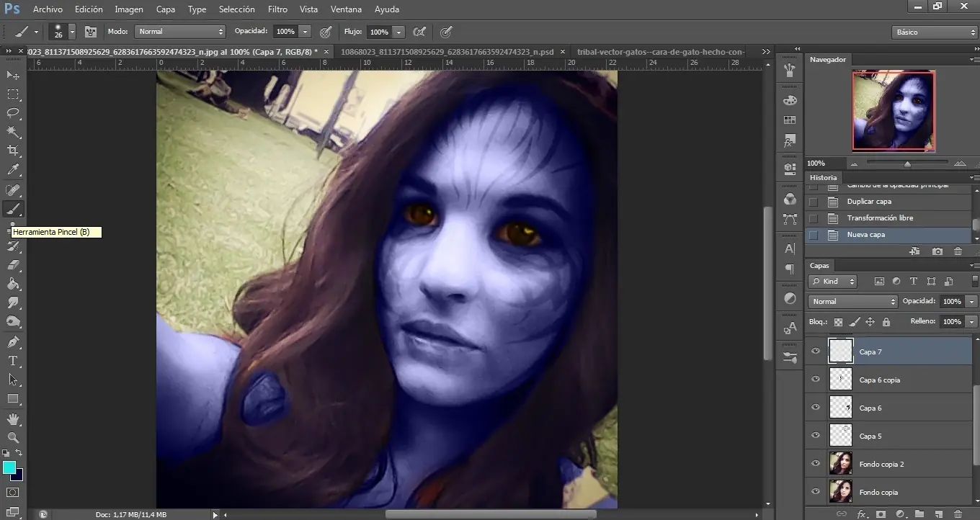The width and height of the screenshot is (980, 520).
Task: Hide the Capa 7 layer
Action: 816,351
